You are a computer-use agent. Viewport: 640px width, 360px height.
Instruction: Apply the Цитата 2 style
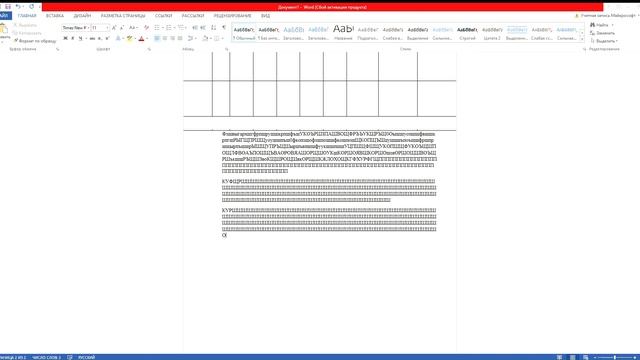click(492, 33)
